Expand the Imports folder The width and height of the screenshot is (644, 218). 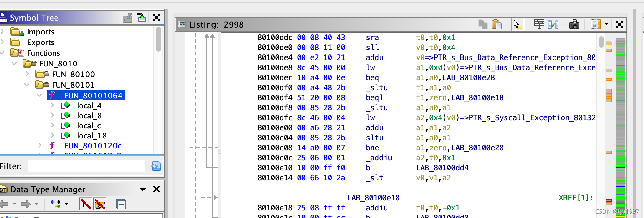[x=2, y=31]
